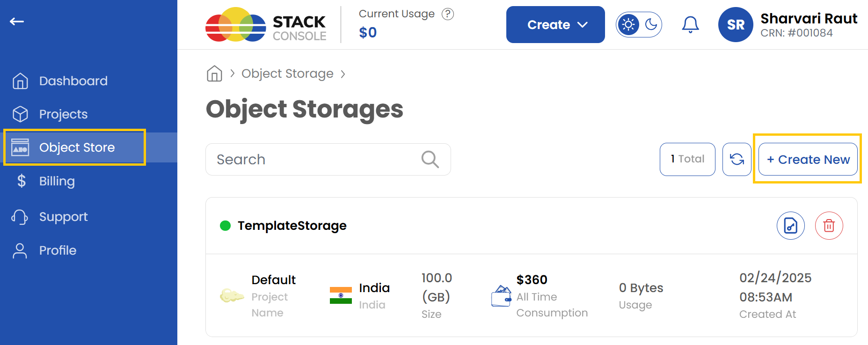
Task: Navigate to Object Storage breadcrumb link
Action: click(287, 73)
